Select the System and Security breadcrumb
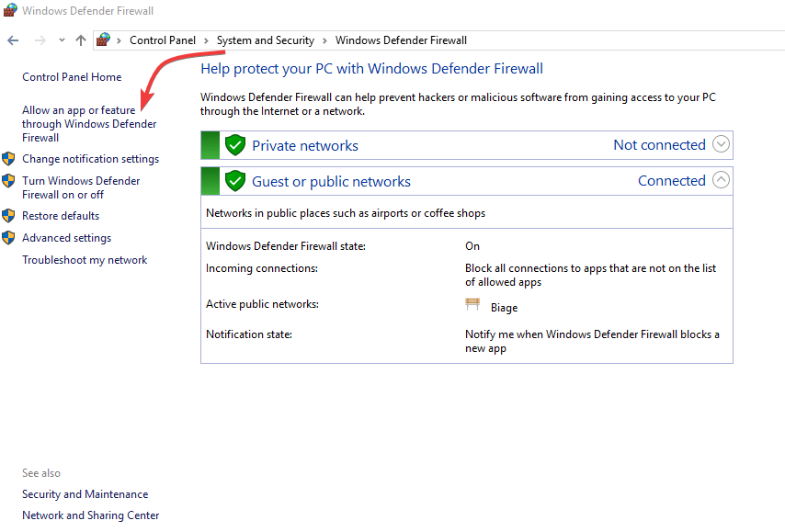Screen dimensions: 785x532 click(266, 40)
